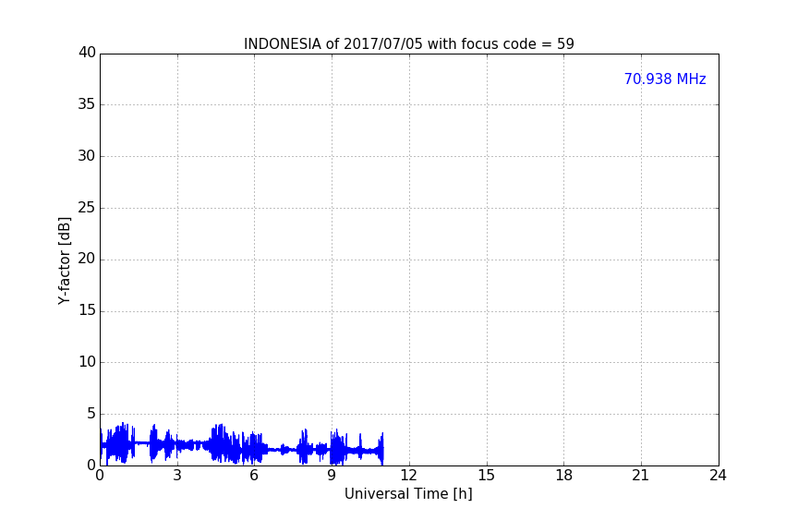This screenshot has height=532, width=798.
Task: Click the y-axis tick label '25'
Action: click(87, 207)
